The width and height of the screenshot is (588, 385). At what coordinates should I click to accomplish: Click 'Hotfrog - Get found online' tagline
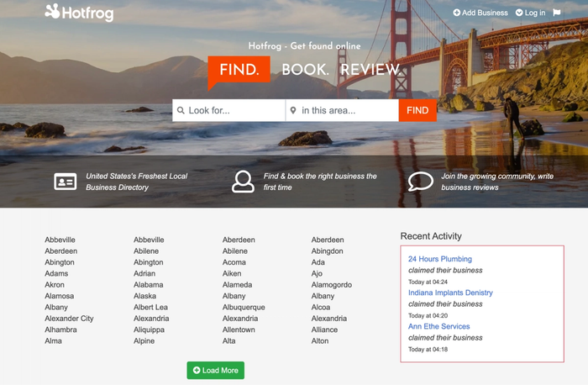coord(304,45)
